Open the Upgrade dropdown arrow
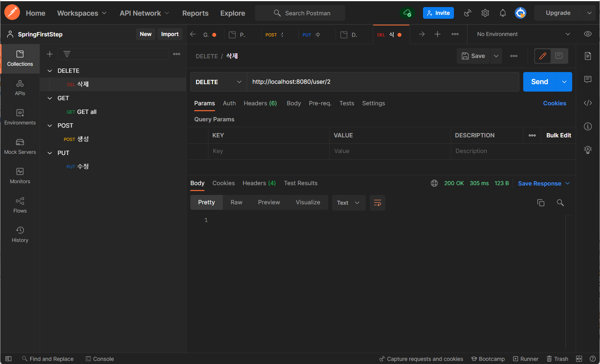600x364 pixels. tap(589, 13)
